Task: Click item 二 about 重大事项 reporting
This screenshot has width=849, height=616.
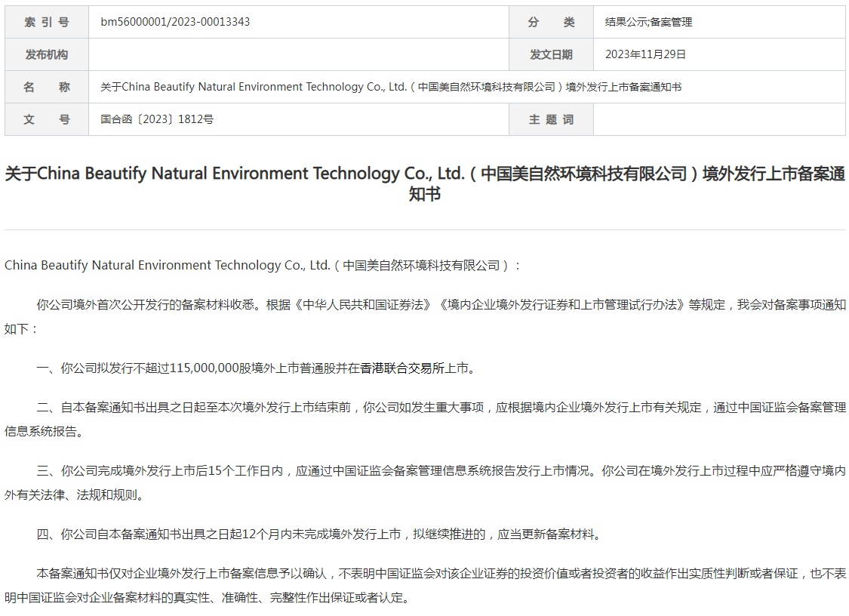Action: pos(425,419)
